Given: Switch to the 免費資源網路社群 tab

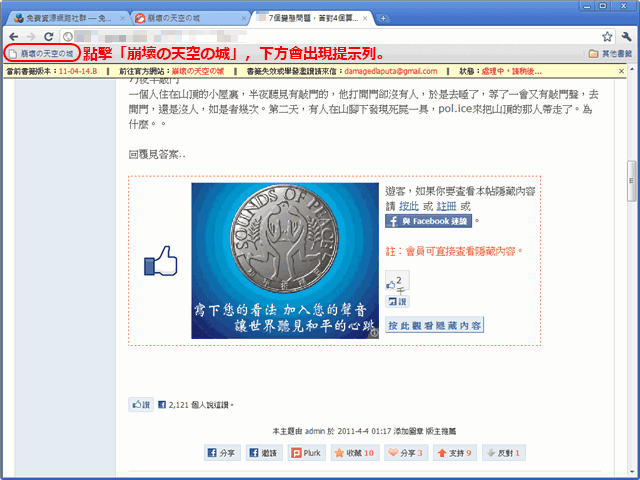Looking at the screenshot, I should point(67,18).
